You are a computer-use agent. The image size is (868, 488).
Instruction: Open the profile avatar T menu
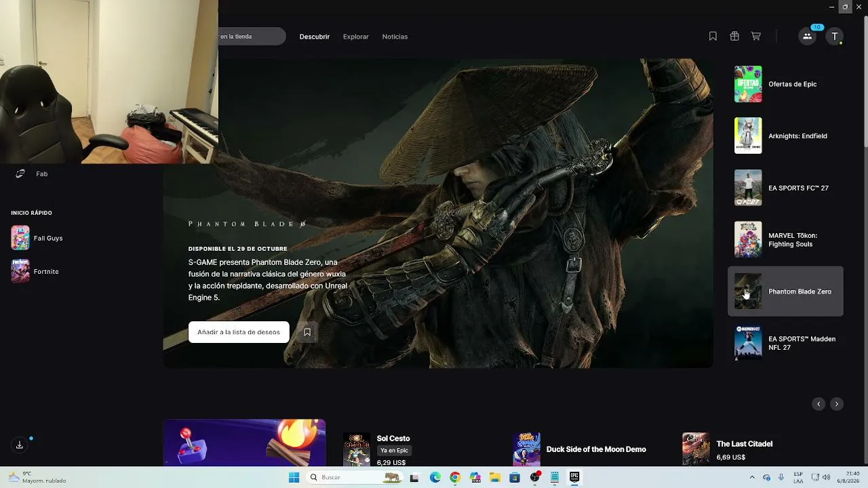click(x=835, y=37)
